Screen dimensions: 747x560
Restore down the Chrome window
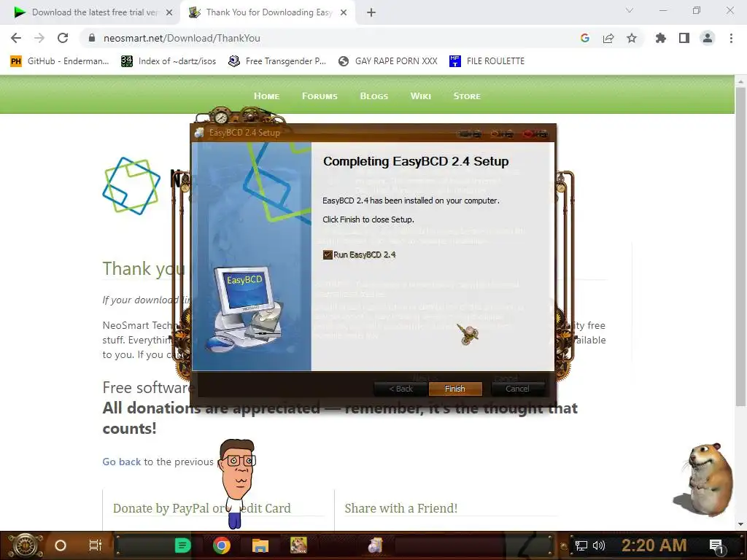pos(697,10)
